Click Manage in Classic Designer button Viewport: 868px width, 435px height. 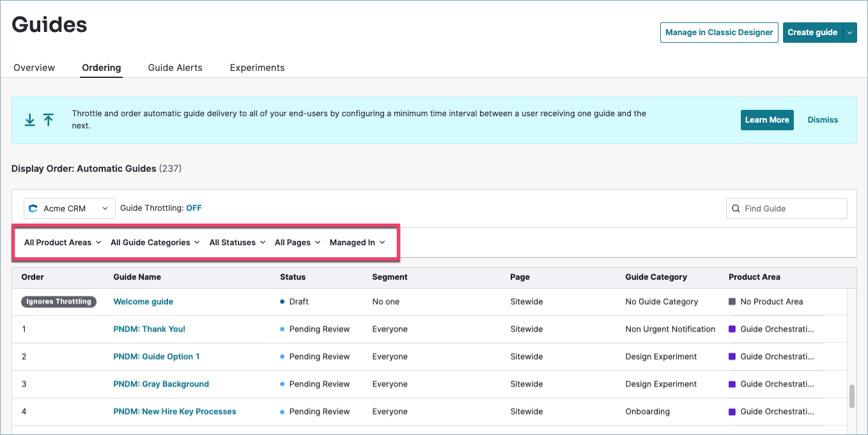[x=719, y=33]
